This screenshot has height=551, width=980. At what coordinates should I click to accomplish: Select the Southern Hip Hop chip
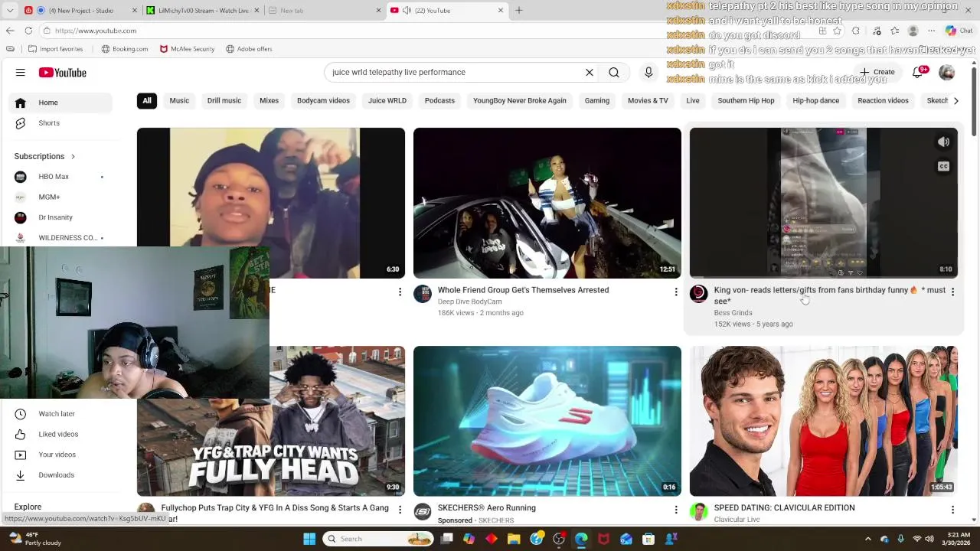(x=746, y=101)
